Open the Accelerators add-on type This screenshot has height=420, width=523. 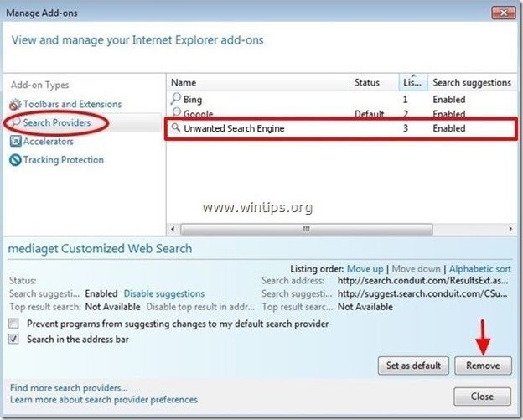[x=49, y=142]
